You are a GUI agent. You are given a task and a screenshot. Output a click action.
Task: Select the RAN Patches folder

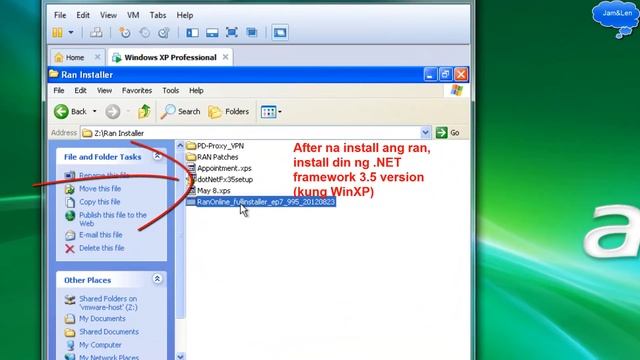click(x=212, y=157)
